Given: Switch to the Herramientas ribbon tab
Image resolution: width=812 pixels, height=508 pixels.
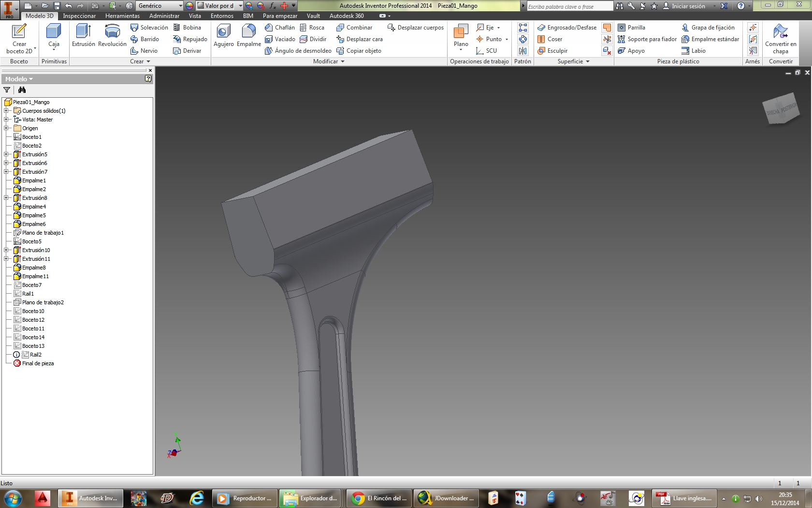Looking at the screenshot, I should coord(122,16).
